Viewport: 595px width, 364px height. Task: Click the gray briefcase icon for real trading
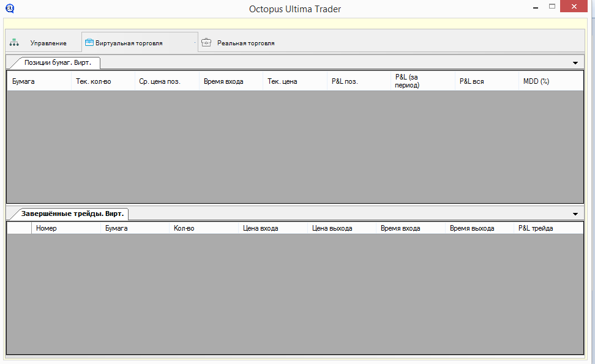point(206,42)
